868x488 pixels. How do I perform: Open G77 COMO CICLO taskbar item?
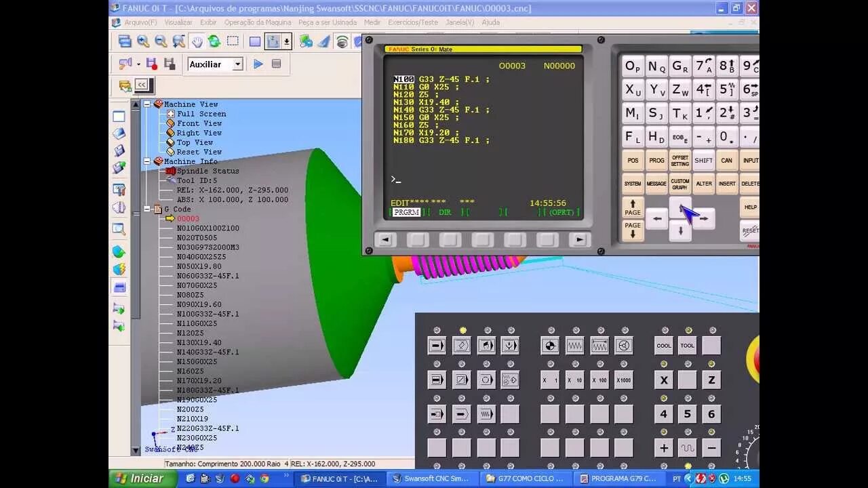(x=526, y=479)
